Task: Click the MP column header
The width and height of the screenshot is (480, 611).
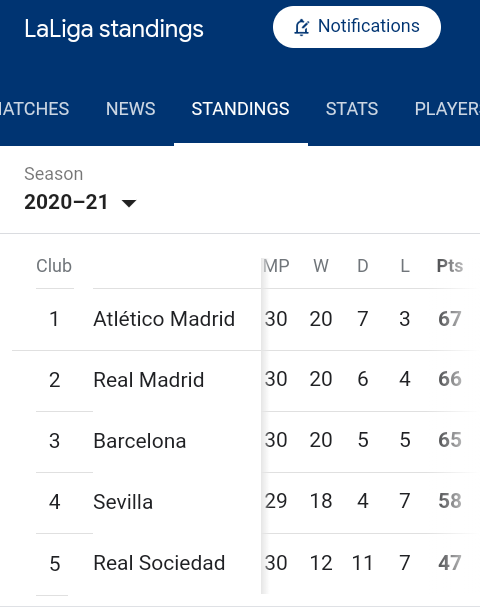Action: click(x=276, y=266)
